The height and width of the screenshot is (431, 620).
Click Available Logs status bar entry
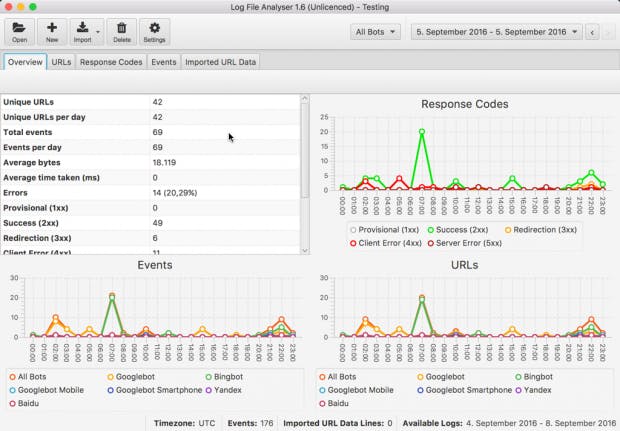[x=509, y=423]
